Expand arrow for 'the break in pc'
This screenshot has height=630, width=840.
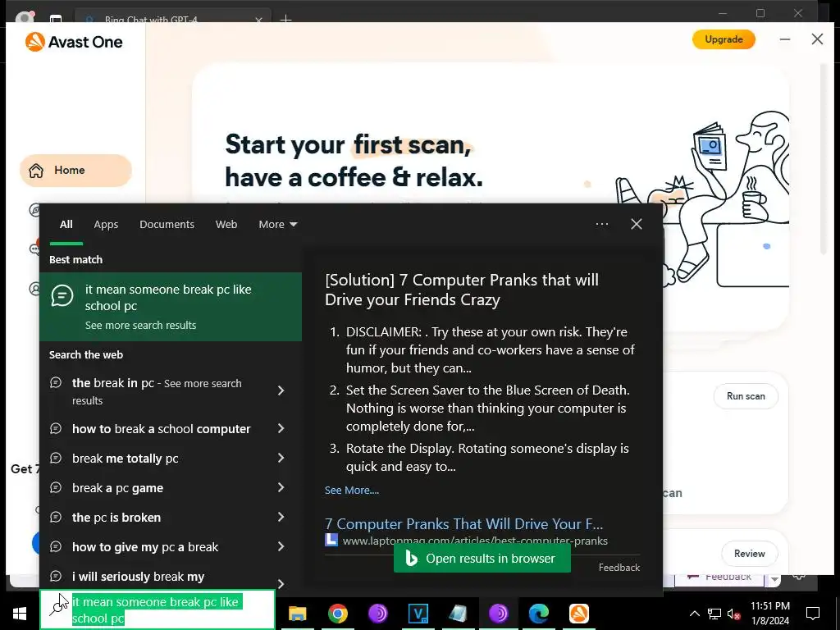[281, 391]
